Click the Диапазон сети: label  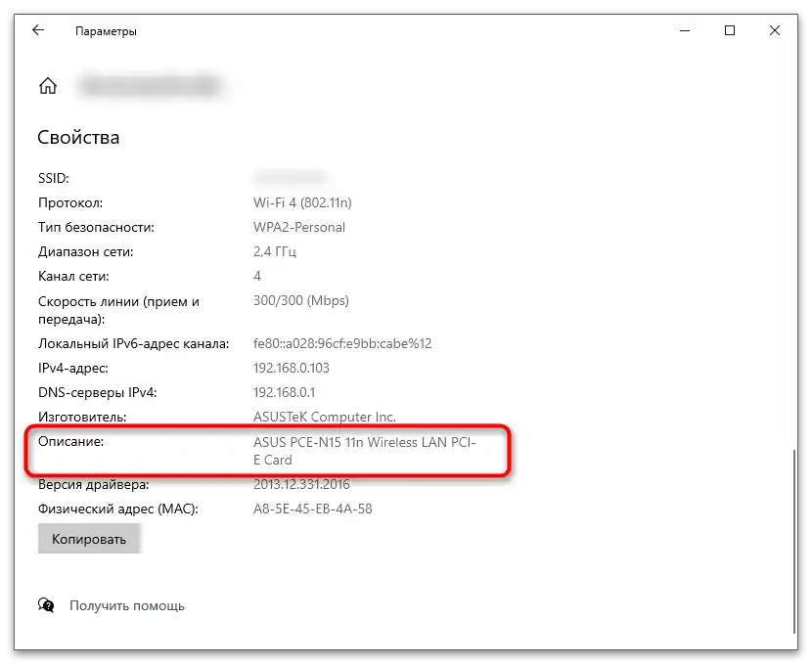click(85, 252)
